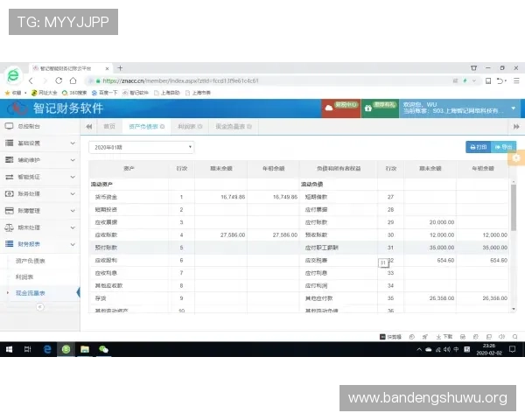Click the orange settings gear on right edge
Image resolution: width=525 pixels, height=420 pixels.
[516, 157]
